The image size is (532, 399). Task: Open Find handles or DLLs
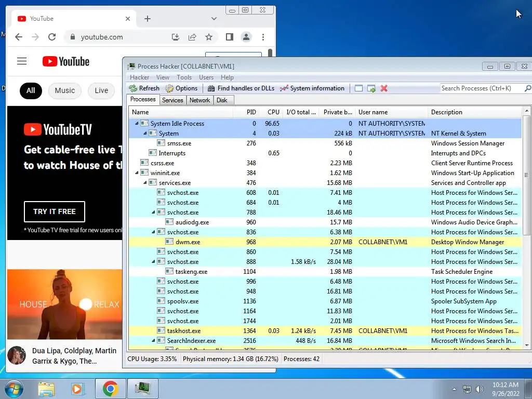[x=241, y=88]
